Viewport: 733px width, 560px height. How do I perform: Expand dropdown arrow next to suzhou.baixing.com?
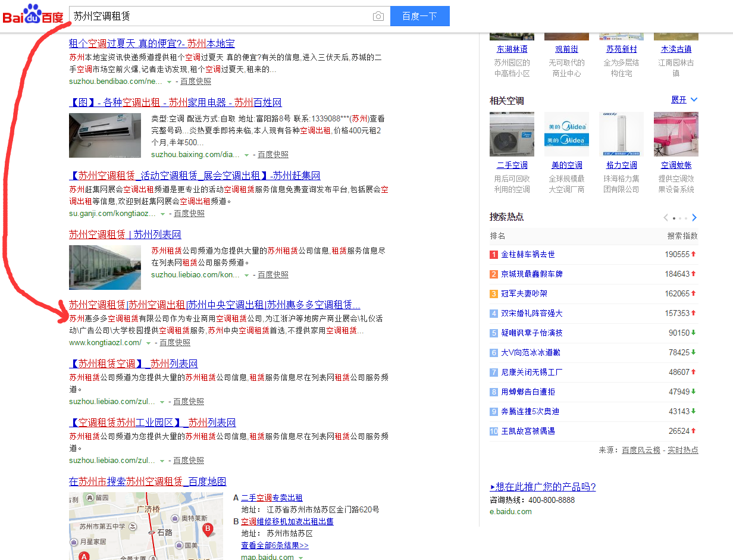(x=247, y=155)
